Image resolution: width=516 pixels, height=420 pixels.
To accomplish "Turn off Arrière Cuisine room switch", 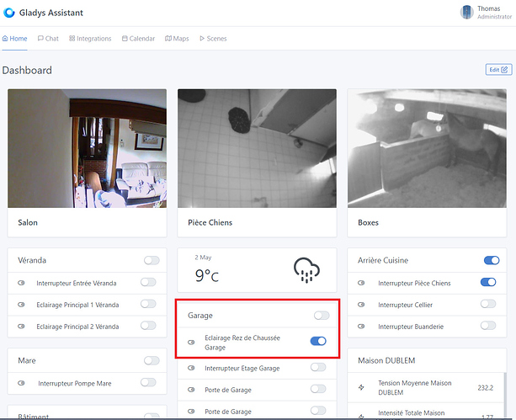I will pos(492,260).
